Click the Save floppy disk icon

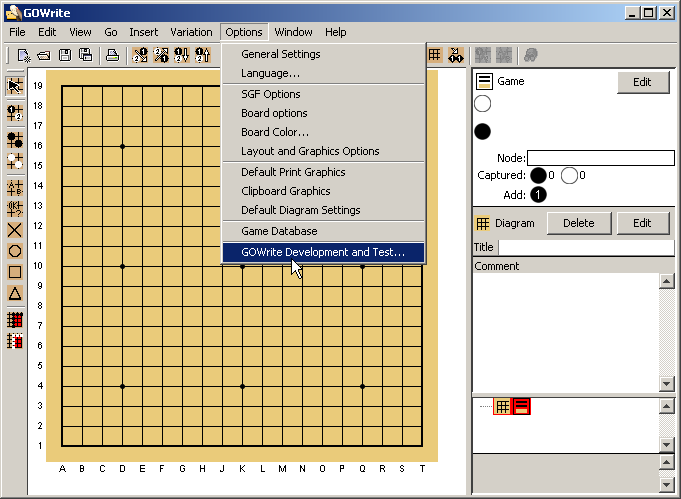tap(65, 55)
